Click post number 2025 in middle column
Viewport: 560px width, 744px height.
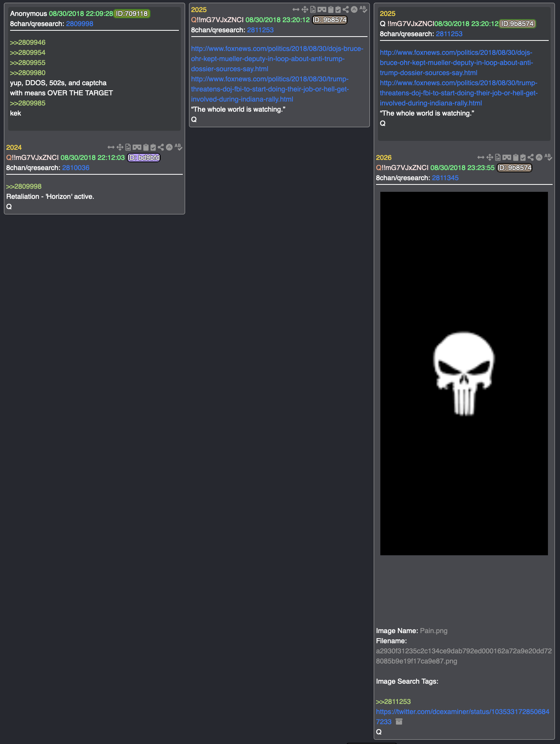(x=199, y=10)
